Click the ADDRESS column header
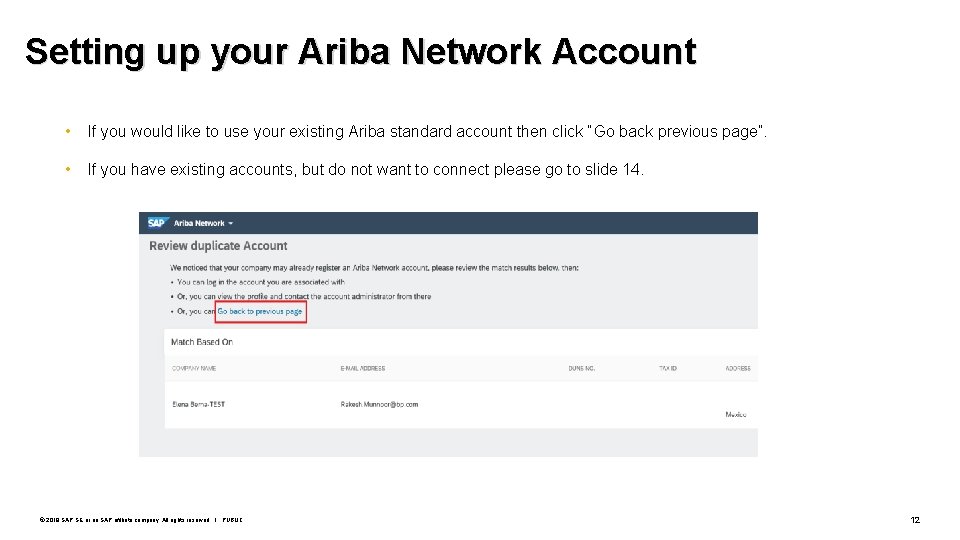Image resolution: width=960 pixels, height=540 pixels. tap(738, 369)
